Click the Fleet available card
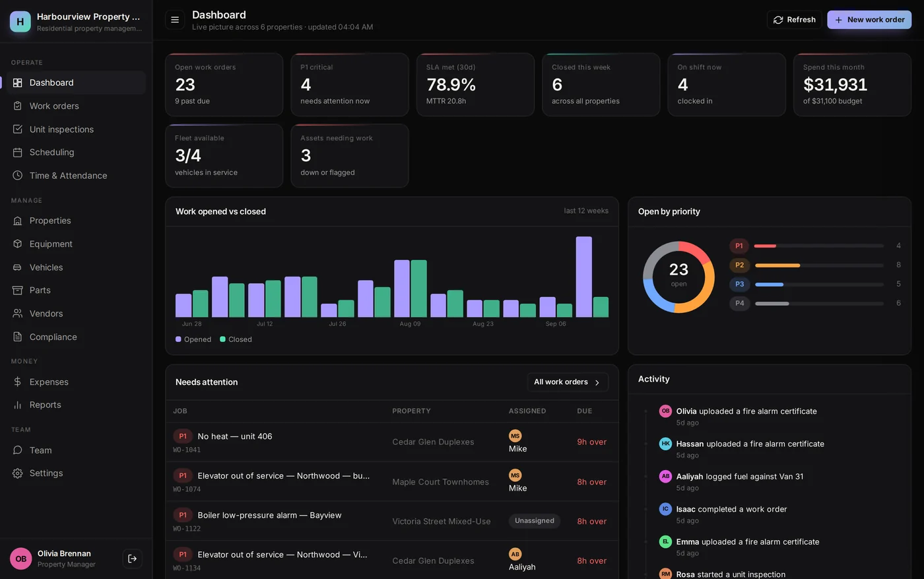924x579 pixels. tap(224, 156)
